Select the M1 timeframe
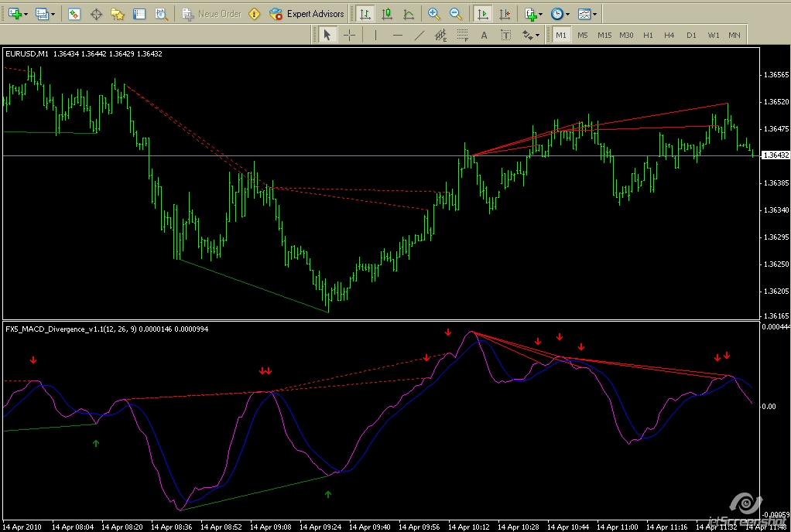This screenshot has width=791, height=532. click(x=561, y=35)
